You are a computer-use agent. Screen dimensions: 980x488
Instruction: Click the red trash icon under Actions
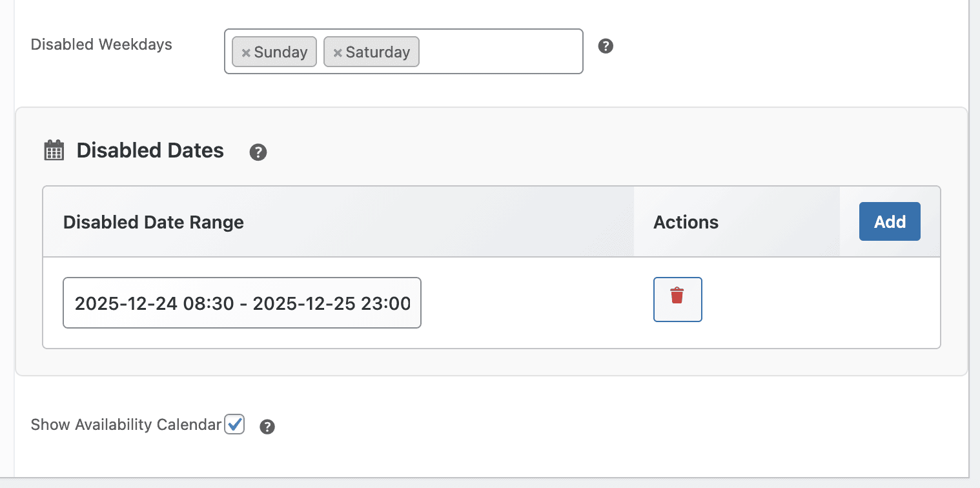point(677,299)
